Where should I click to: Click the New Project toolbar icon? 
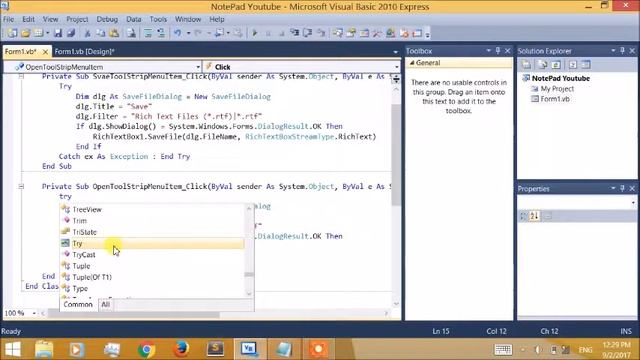(12, 33)
